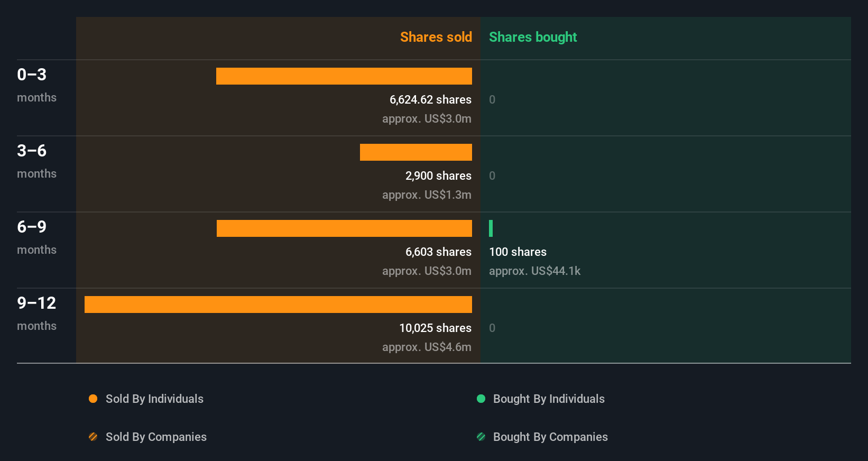
Task: Click the 0–3 months orange sold bar
Action: (344, 76)
